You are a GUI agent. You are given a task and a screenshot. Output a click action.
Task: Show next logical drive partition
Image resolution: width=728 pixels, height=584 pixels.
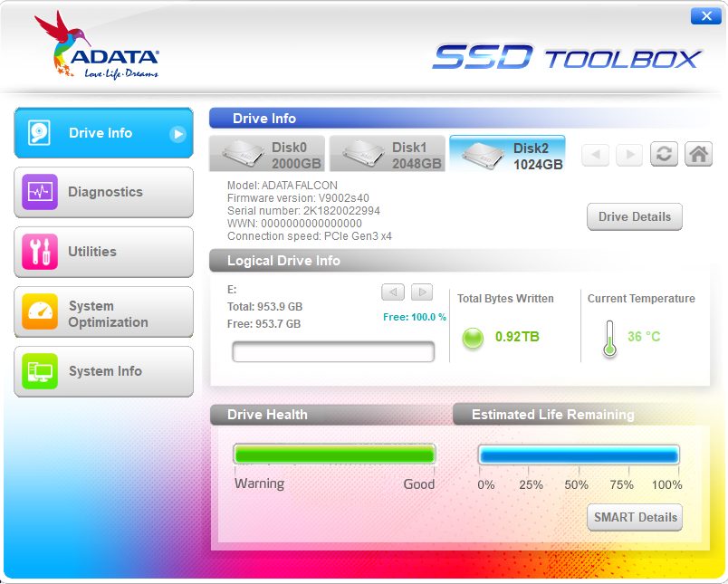[421, 292]
